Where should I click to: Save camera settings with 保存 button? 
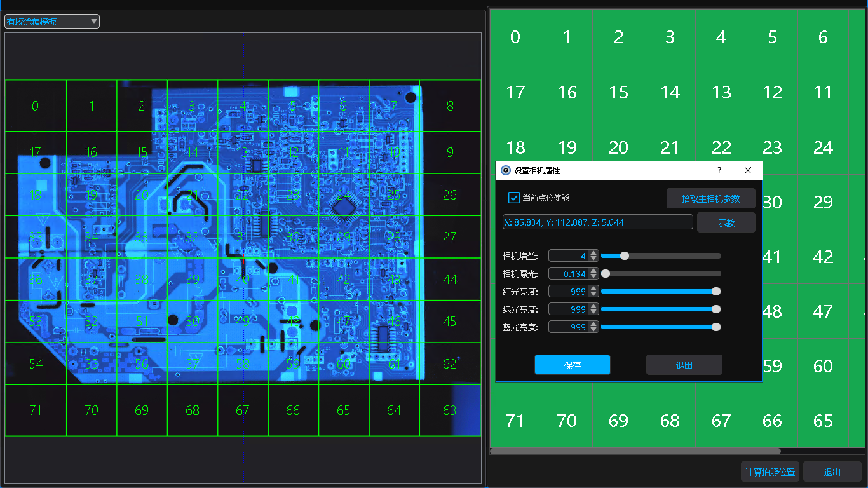[x=572, y=365]
